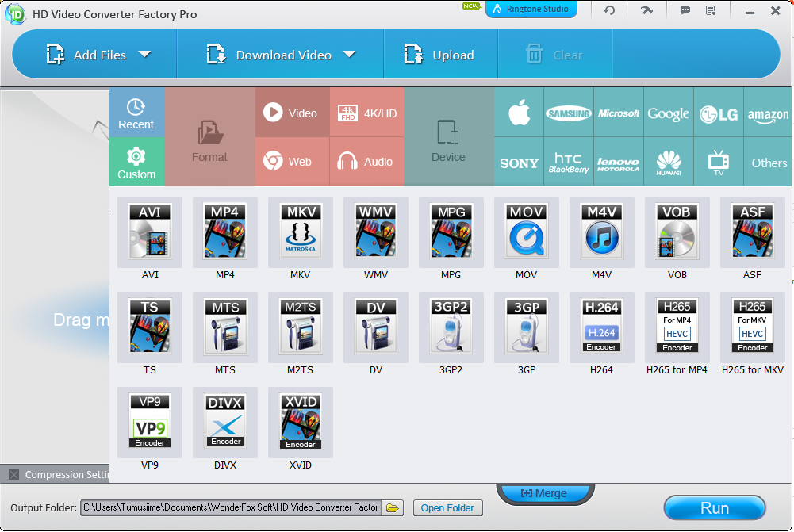Select the MP4 output preset

coord(225,232)
